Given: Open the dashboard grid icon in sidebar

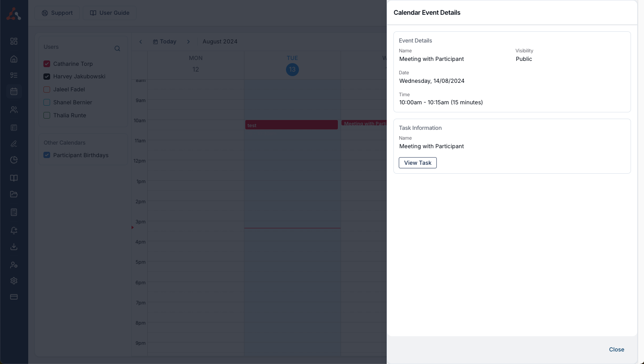Looking at the screenshot, I should click(14, 41).
